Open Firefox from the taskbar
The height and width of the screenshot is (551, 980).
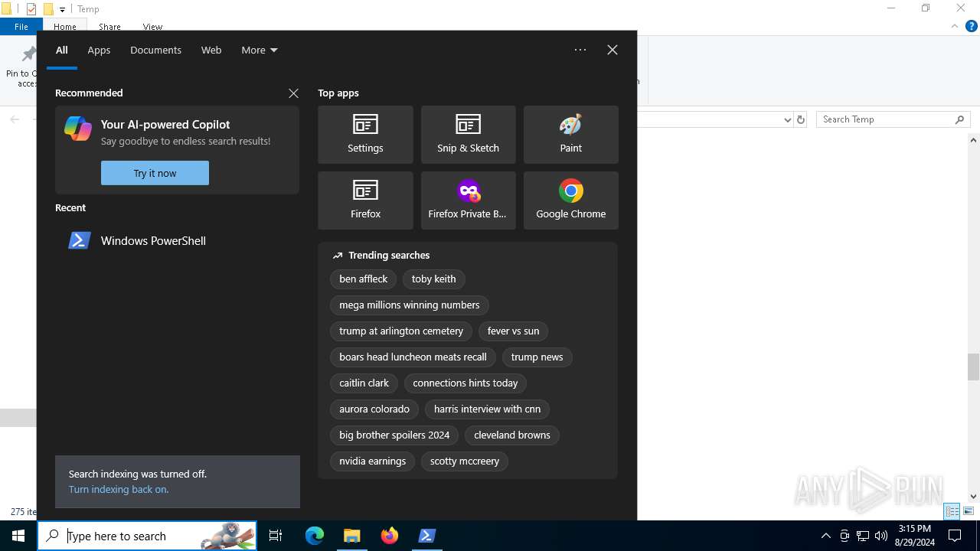click(390, 536)
